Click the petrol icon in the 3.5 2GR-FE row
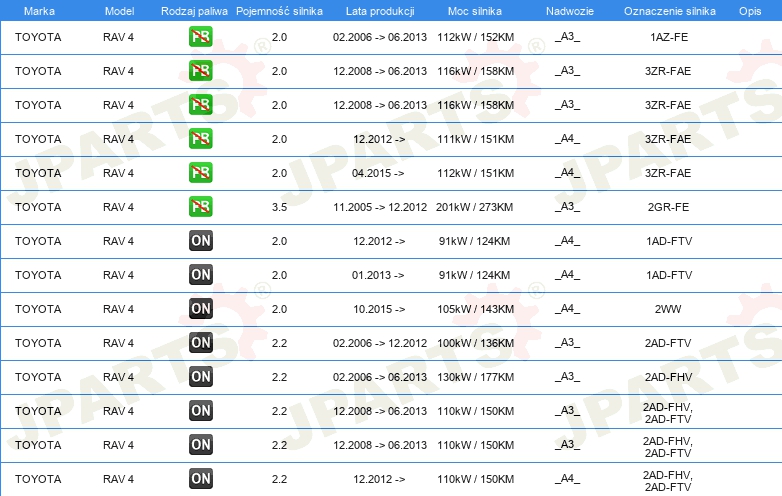782x496 pixels. point(200,206)
